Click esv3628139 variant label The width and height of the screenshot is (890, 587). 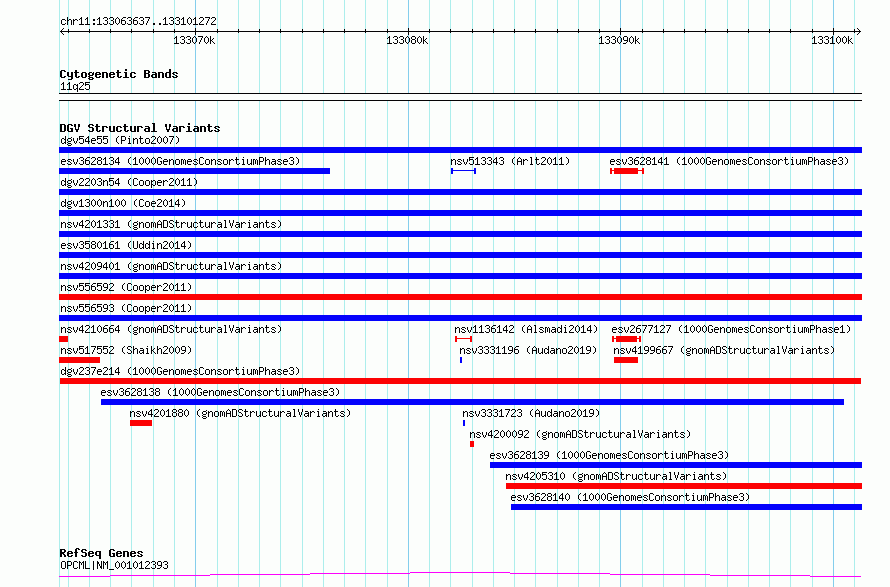[x=609, y=455]
